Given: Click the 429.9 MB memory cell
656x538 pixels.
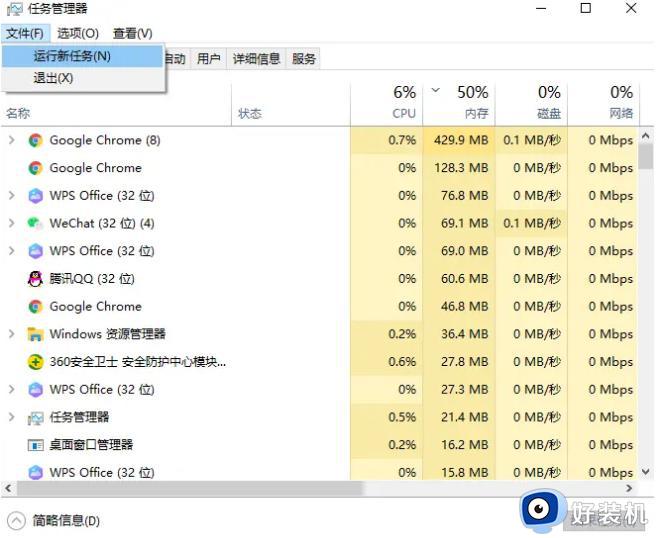Looking at the screenshot, I should [459, 140].
